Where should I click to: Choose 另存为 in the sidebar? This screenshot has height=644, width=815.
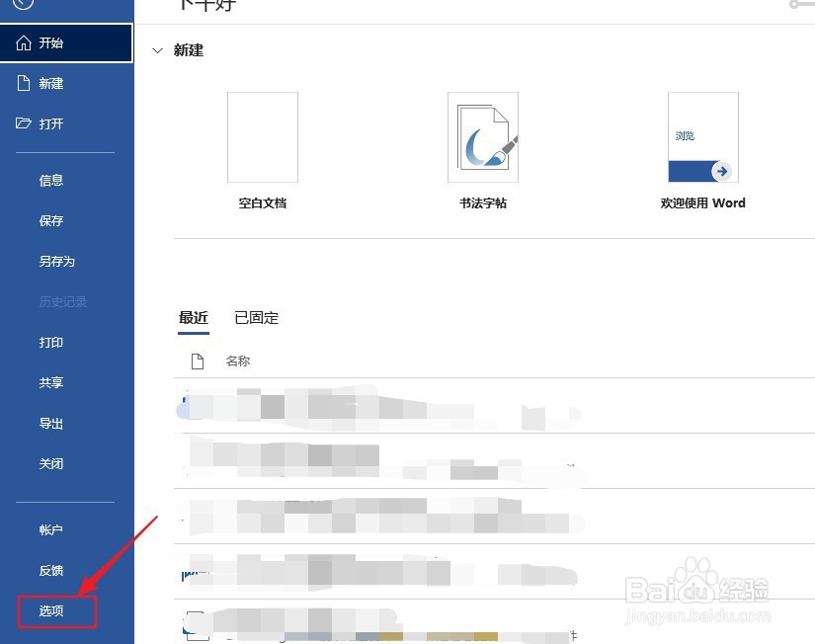(56, 262)
